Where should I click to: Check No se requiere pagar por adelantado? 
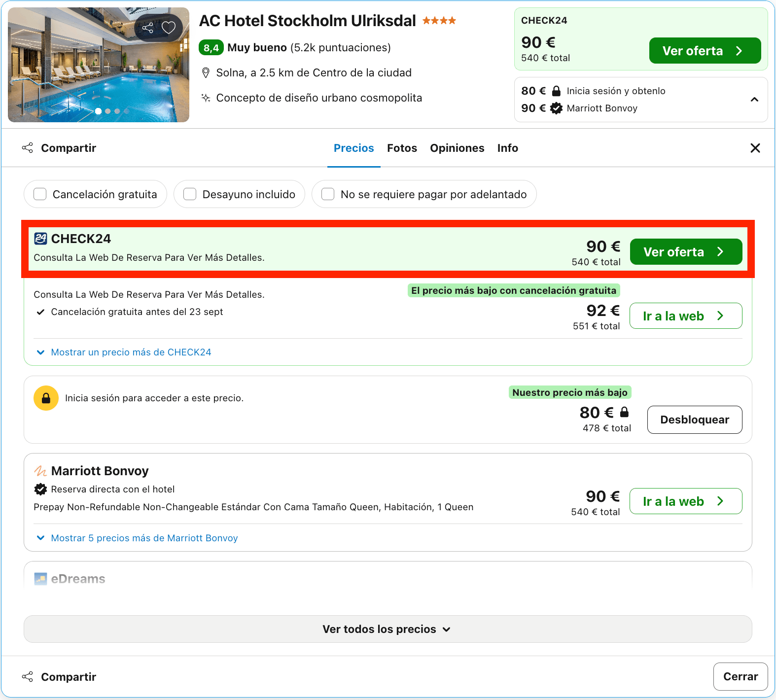[328, 194]
